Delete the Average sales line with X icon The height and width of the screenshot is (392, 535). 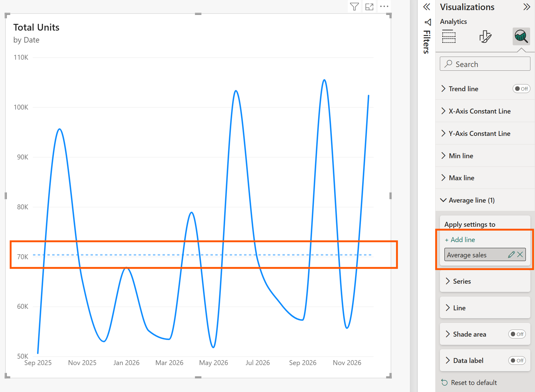pos(520,254)
